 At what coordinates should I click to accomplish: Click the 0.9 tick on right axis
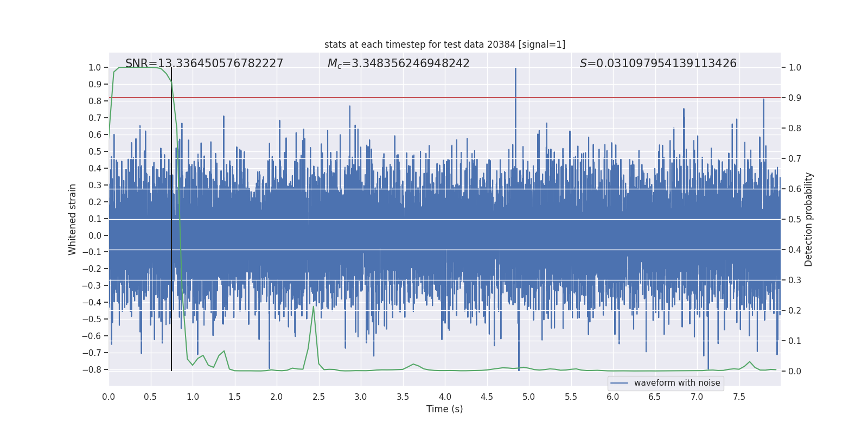795,98
